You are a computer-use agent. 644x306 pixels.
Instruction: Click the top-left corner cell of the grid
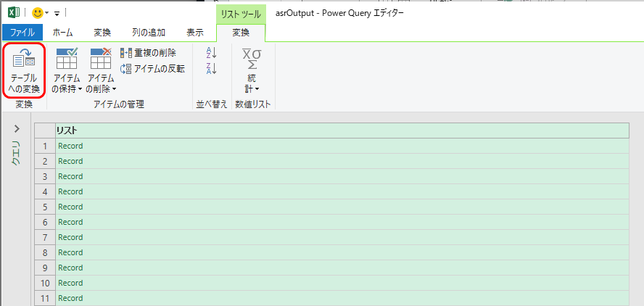click(x=45, y=131)
